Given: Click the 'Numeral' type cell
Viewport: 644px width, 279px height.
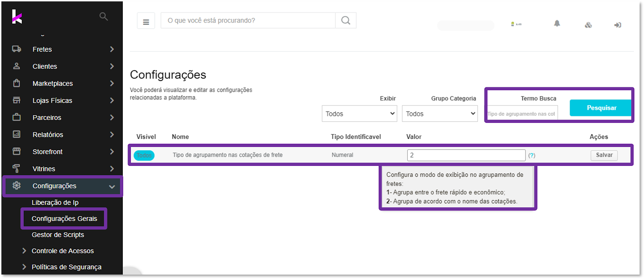Looking at the screenshot, I should 343,155.
